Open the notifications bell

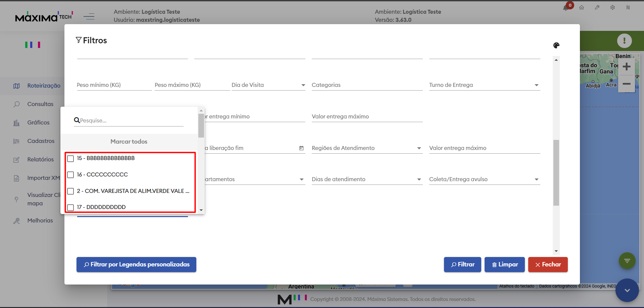click(566, 8)
